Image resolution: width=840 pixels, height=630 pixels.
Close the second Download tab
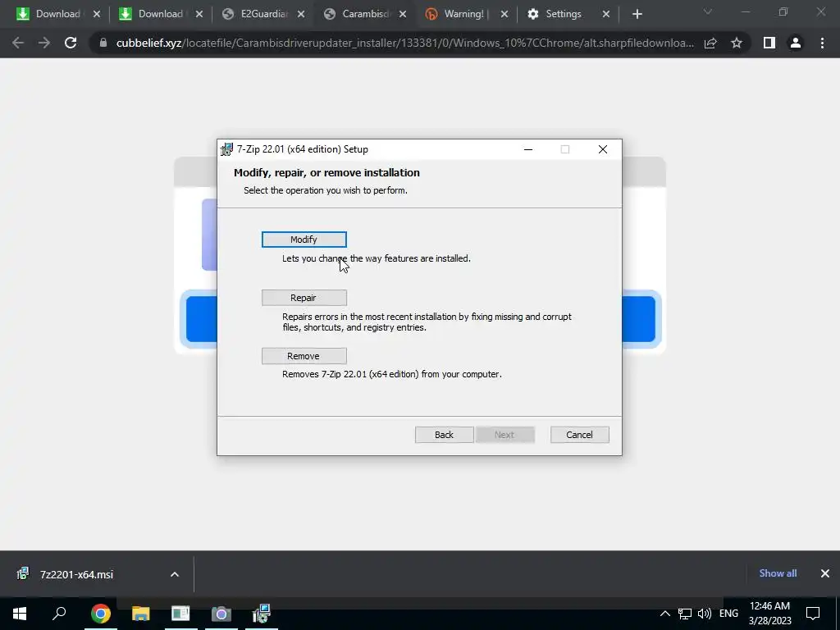point(199,15)
